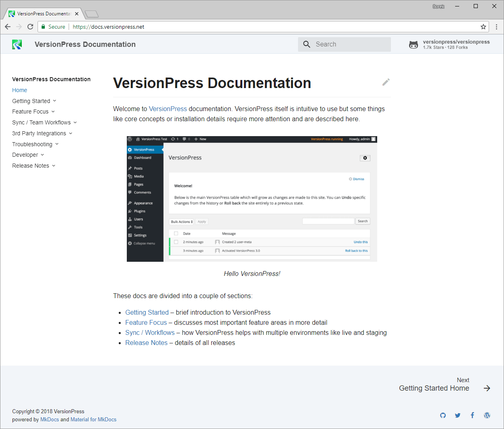Click the browser address bar URL
The height and width of the screenshot is (429, 504).
click(109, 27)
